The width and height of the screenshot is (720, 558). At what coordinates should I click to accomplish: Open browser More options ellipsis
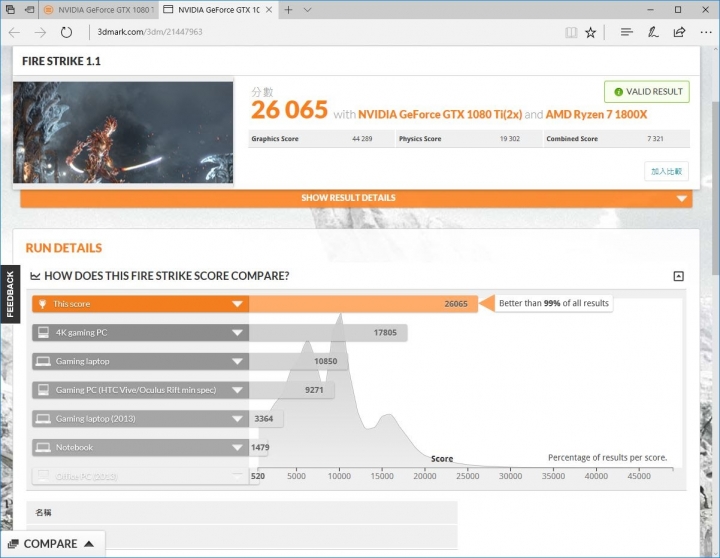(x=706, y=32)
